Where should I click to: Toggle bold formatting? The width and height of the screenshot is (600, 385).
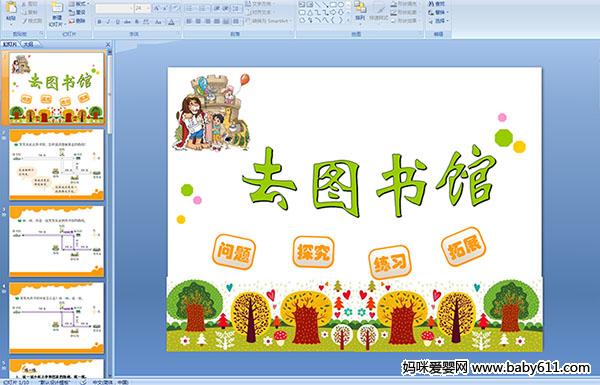99,22
